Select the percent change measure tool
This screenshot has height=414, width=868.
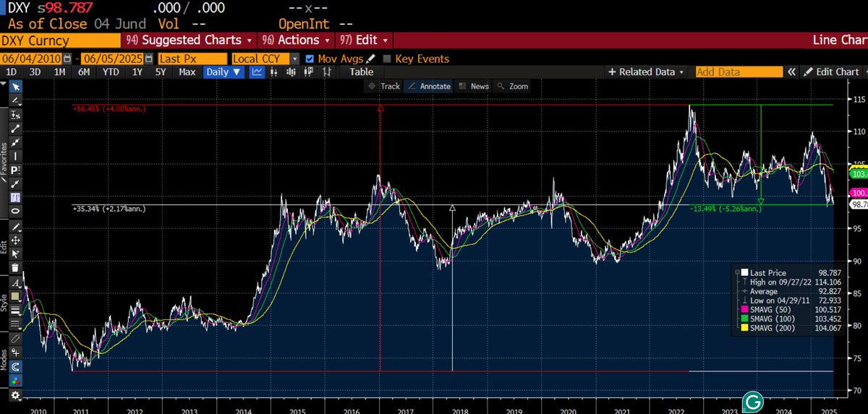click(x=16, y=115)
